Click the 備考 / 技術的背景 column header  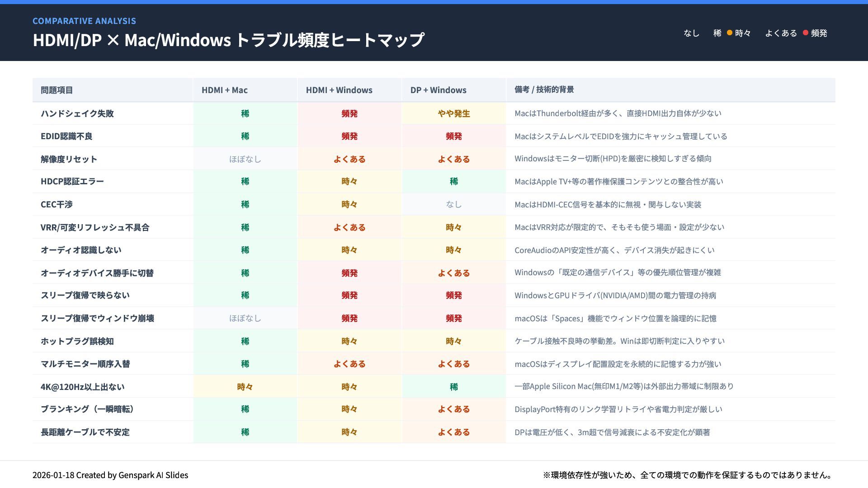click(544, 89)
